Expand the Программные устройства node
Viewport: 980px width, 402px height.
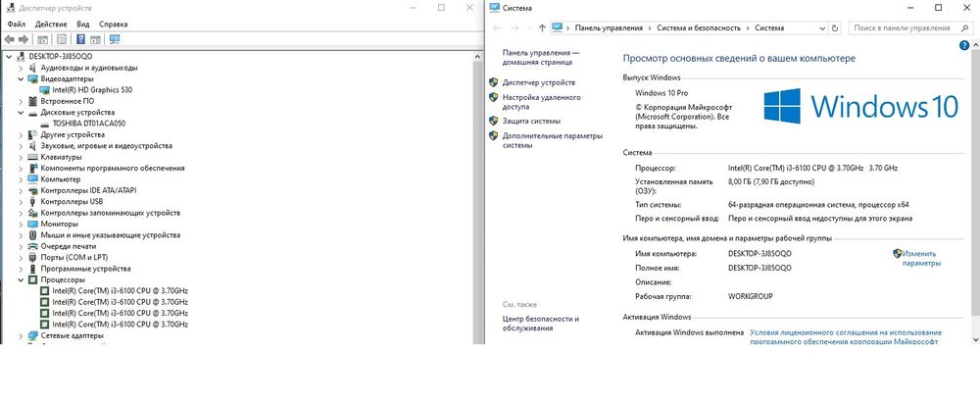(x=21, y=269)
